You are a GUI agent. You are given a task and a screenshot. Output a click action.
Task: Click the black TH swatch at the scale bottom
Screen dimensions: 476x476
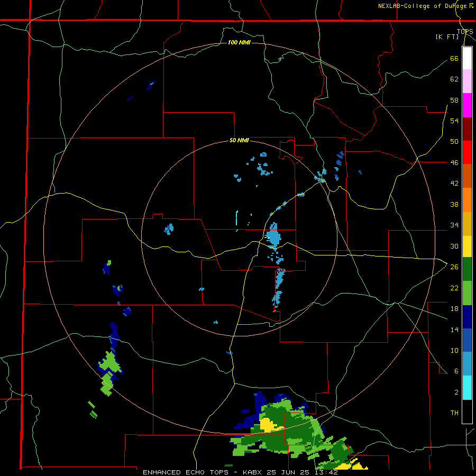click(x=467, y=411)
